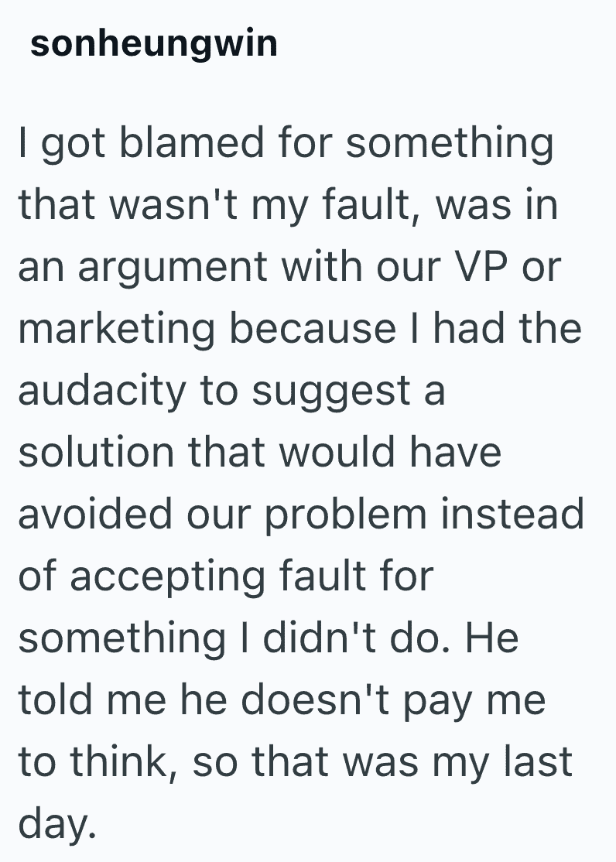Select the word "problem"
The width and height of the screenshot is (616, 862).
pos(346,515)
